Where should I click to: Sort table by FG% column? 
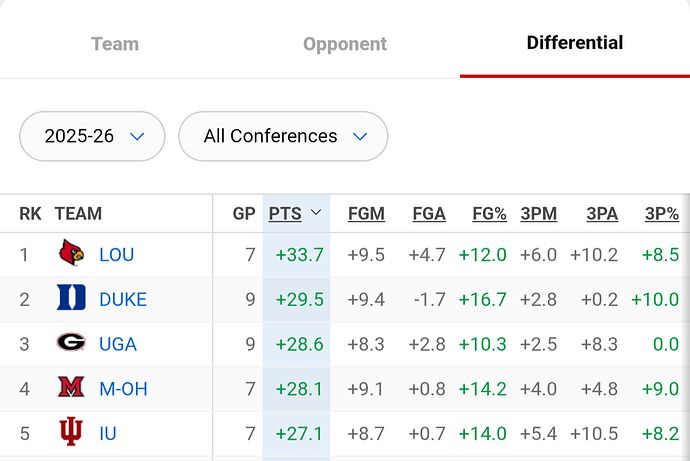click(489, 213)
